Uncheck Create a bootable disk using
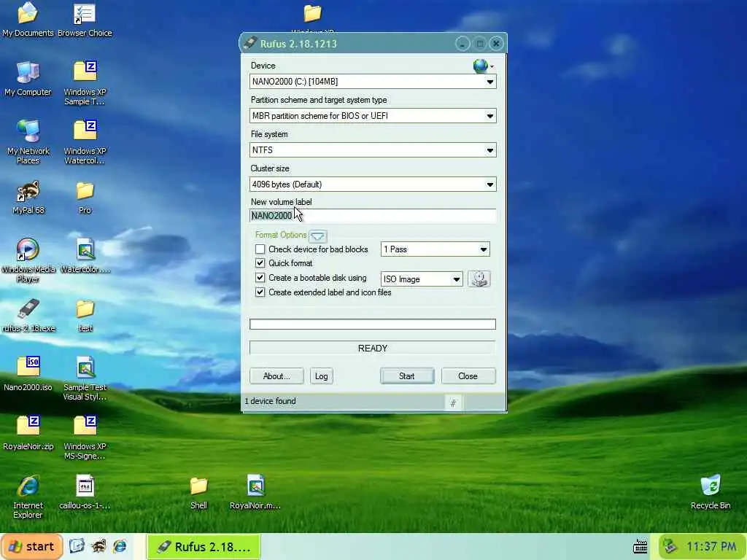The image size is (747, 560). tap(260, 278)
